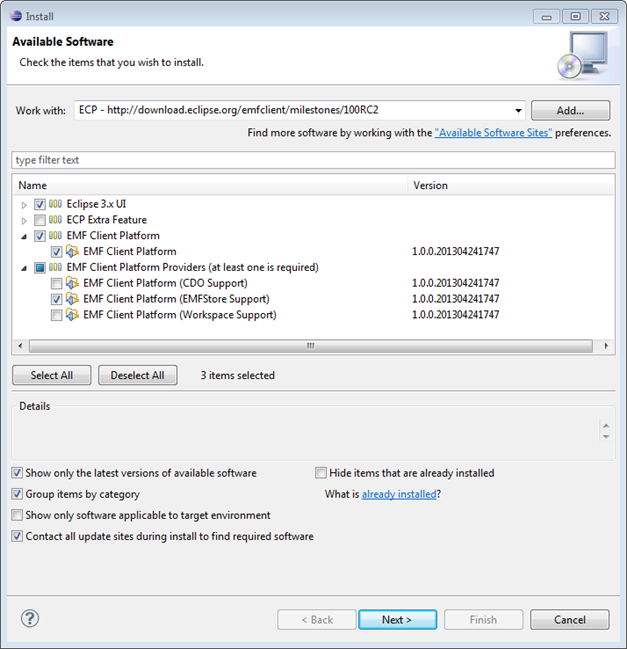Uncheck the Eclipse 3.x UI checkbox
Screen dimensions: 627x649
tap(40, 204)
